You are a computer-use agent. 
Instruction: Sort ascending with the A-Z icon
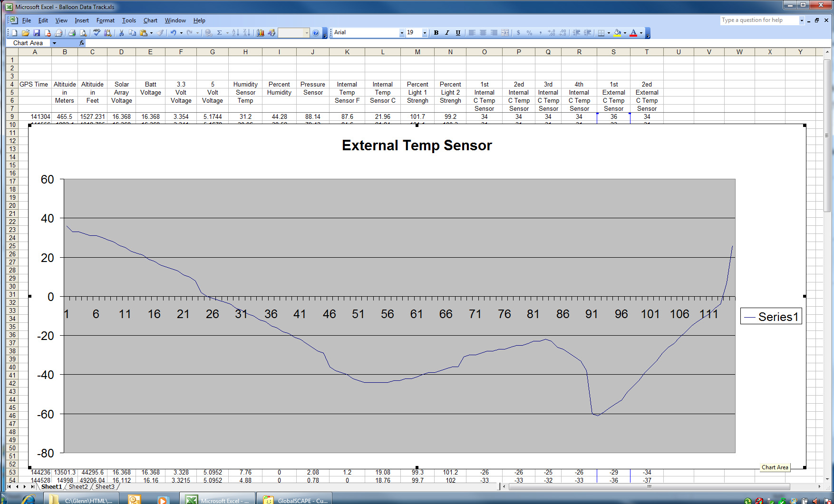(235, 33)
